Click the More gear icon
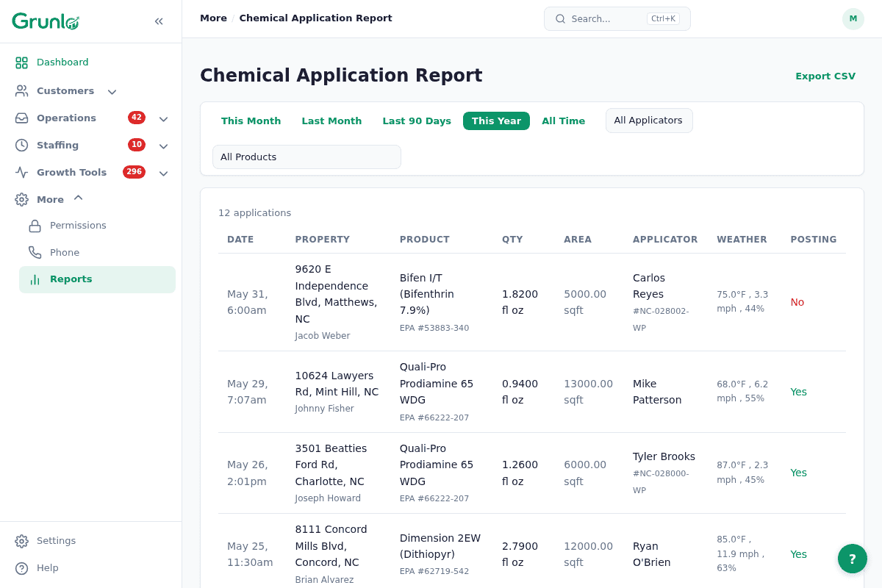This screenshot has width=882, height=588. coord(22,200)
